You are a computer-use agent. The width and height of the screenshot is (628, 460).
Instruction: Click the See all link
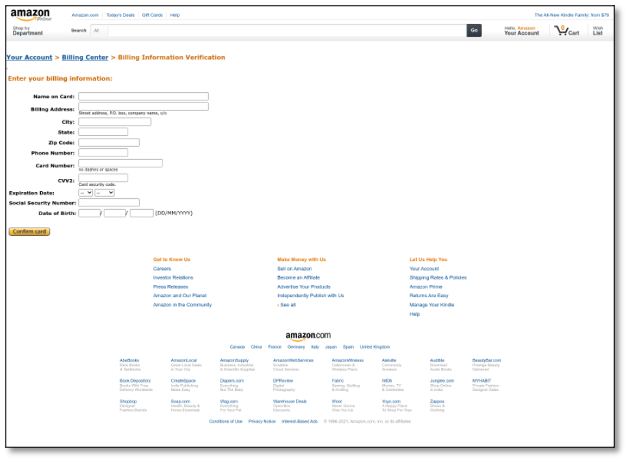pyautogui.click(x=287, y=305)
